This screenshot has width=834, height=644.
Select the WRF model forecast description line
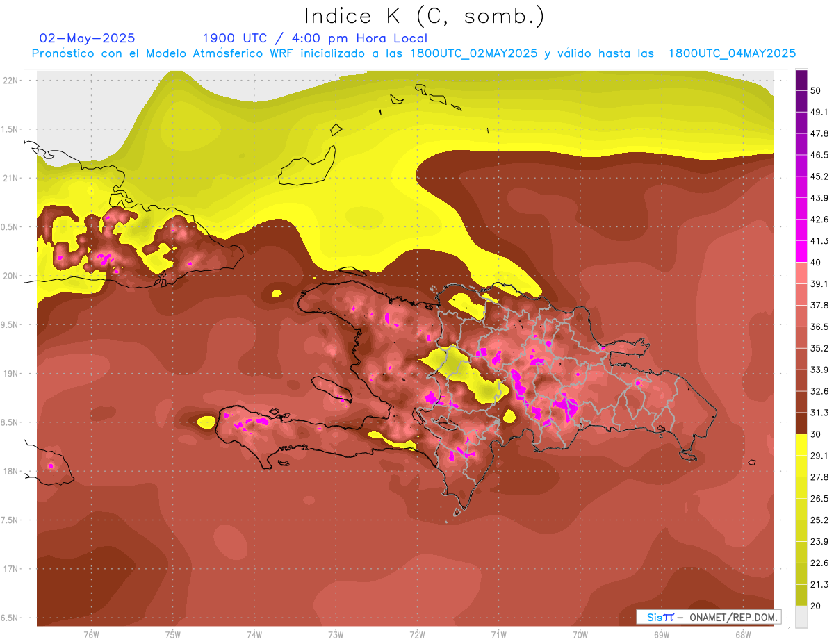[x=414, y=53]
